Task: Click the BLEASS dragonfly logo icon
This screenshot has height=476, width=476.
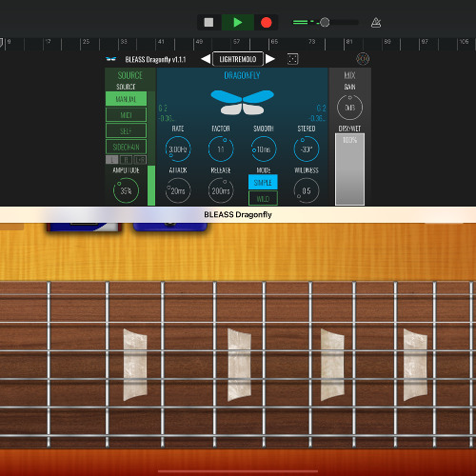Action: (110, 59)
